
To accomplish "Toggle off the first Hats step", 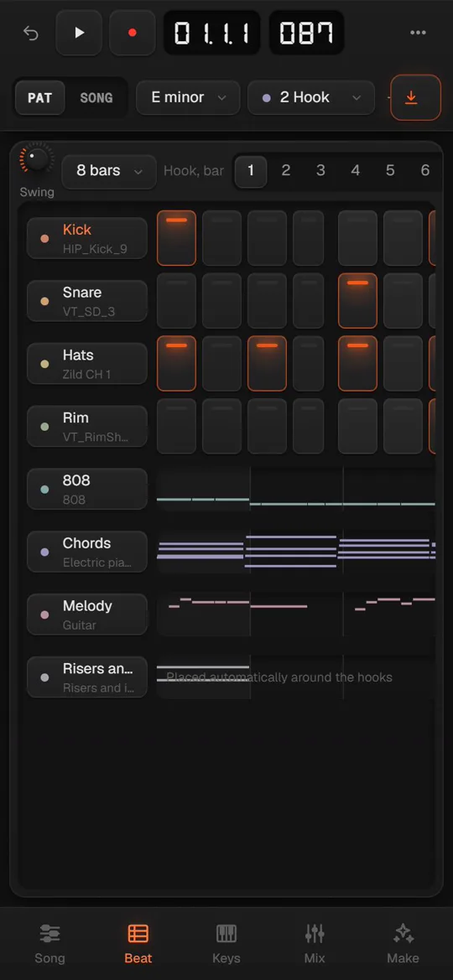I will coord(176,364).
